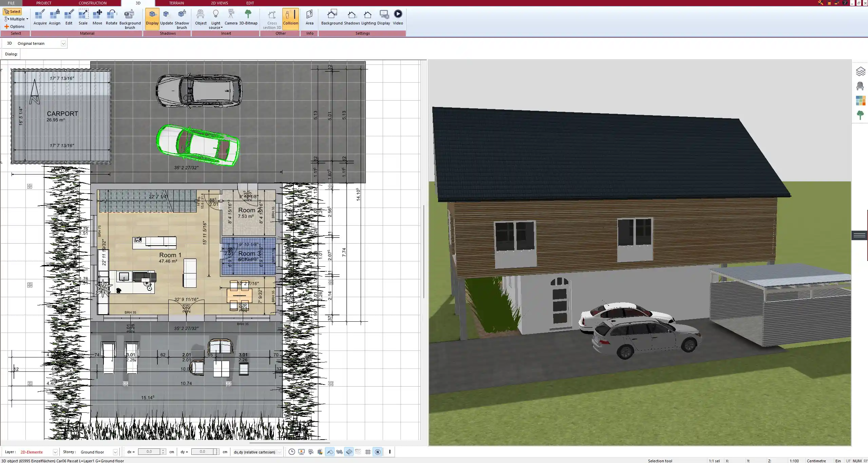Click into the dx input field
The width and height of the screenshot is (868, 463).
(x=149, y=452)
